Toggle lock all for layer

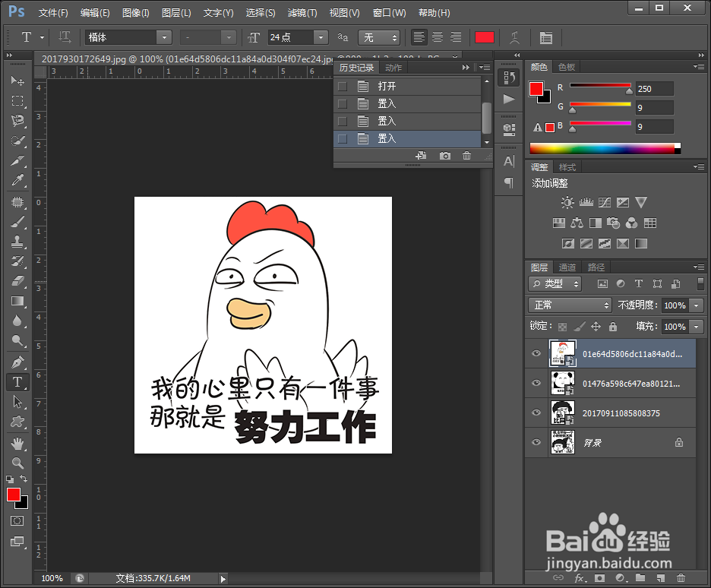click(x=612, y=327)
